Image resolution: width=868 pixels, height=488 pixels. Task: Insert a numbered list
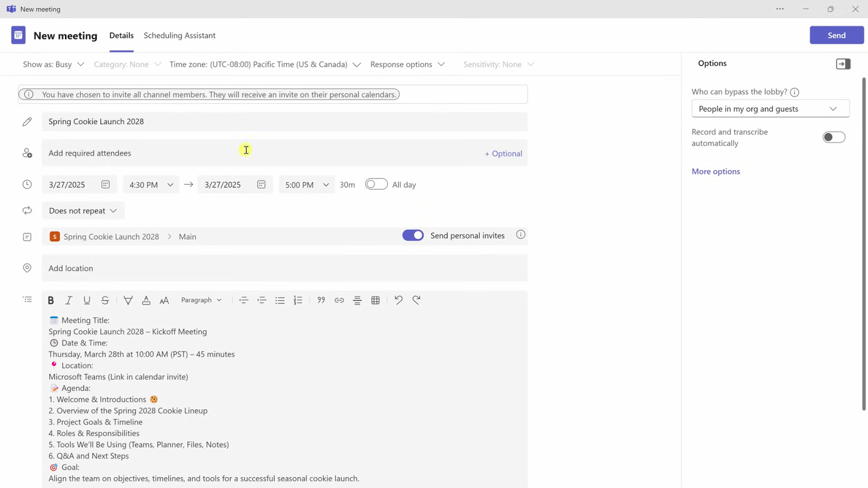click(x=298, y=300)
